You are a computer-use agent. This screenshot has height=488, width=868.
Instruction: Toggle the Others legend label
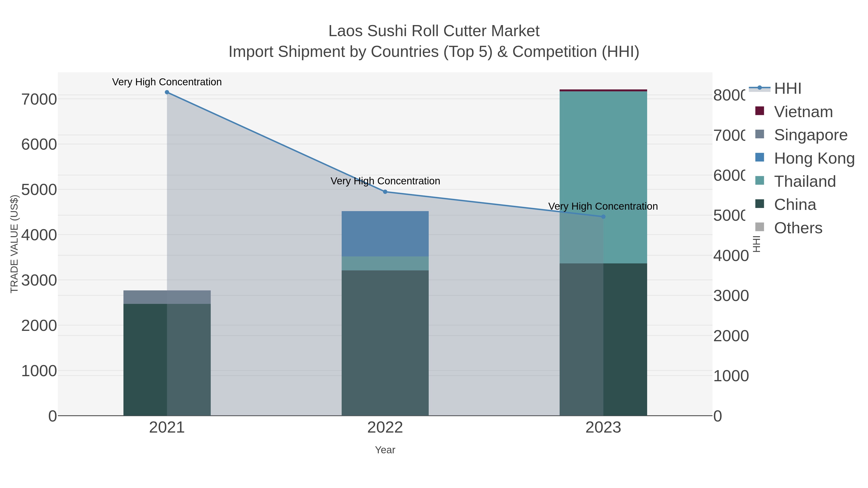tap(798, 228)
